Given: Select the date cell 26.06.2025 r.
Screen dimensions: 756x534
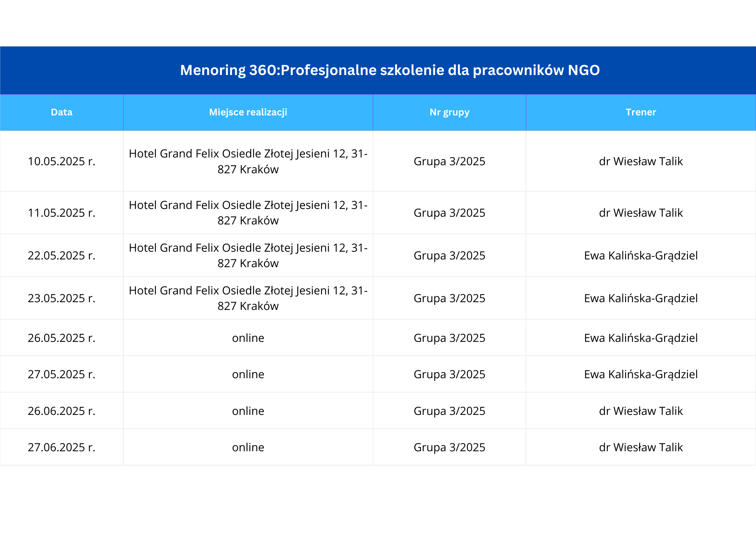Looking at the screenshot, I should pyautogui.click(x=62, y=411).
